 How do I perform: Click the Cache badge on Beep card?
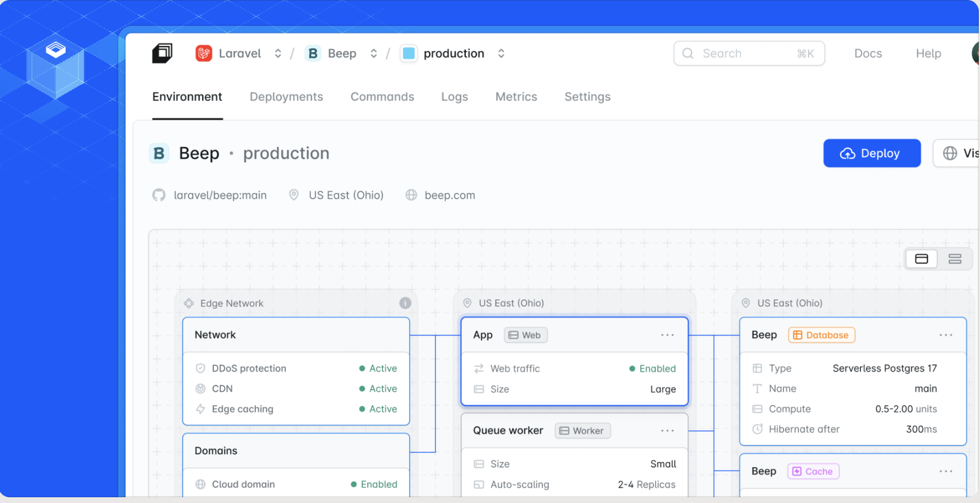pos(813,471)
